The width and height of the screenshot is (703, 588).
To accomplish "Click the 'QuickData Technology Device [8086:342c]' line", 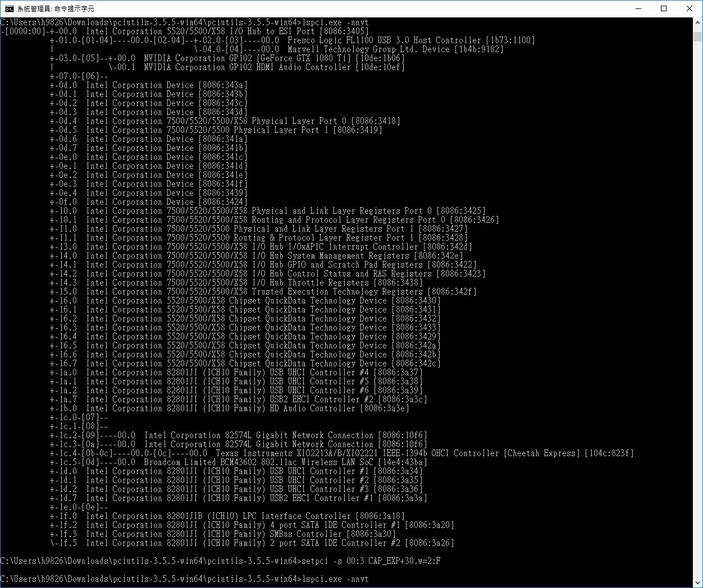I will [x=245, y=364].
